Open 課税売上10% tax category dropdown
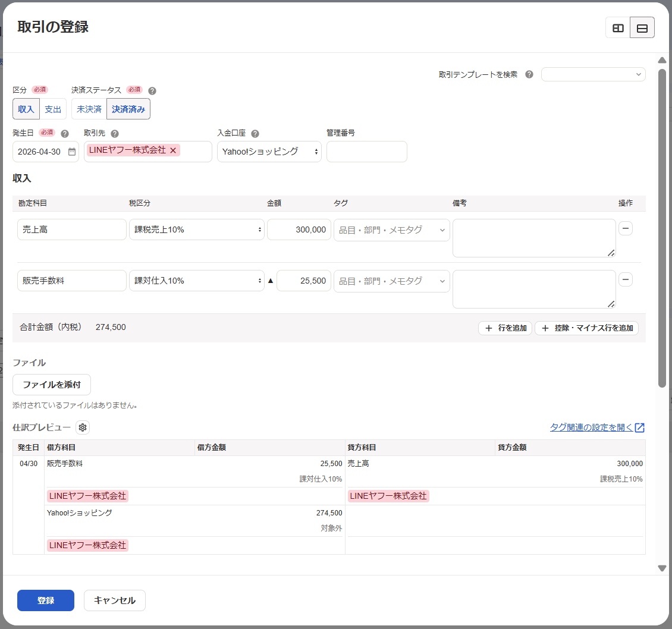This screenshot has height=629, width=672. click(197, 229)
